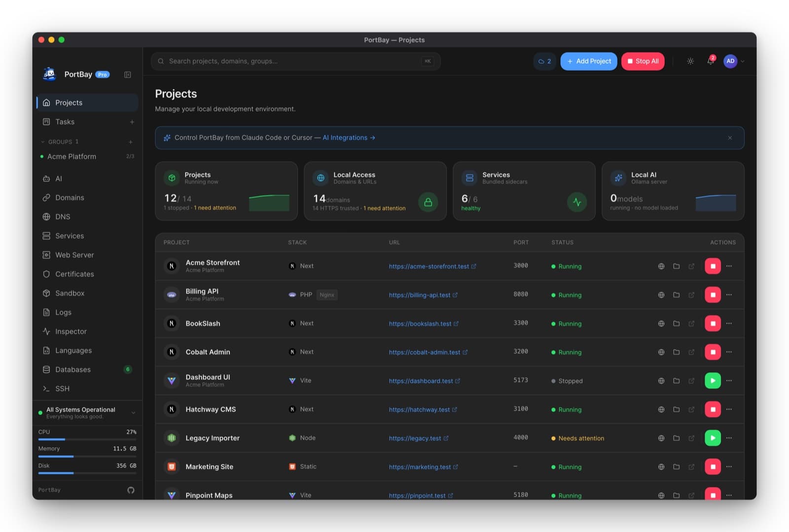Click the Nginx tag on Billing API
Image resolution: width=789 pixels, height=532 pixels.
click(327, 295)
